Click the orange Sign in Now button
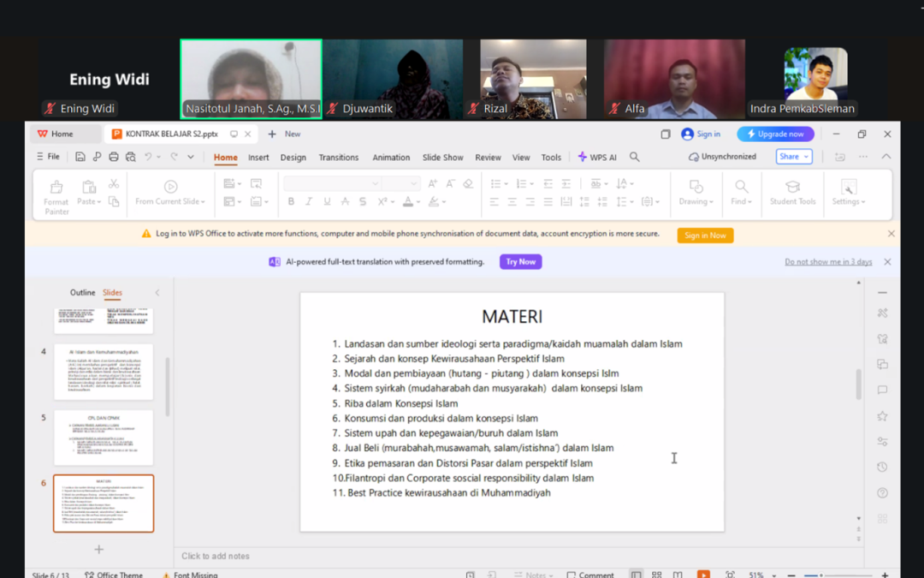Viewport: 924px width, 578px height. pos(705,235)
